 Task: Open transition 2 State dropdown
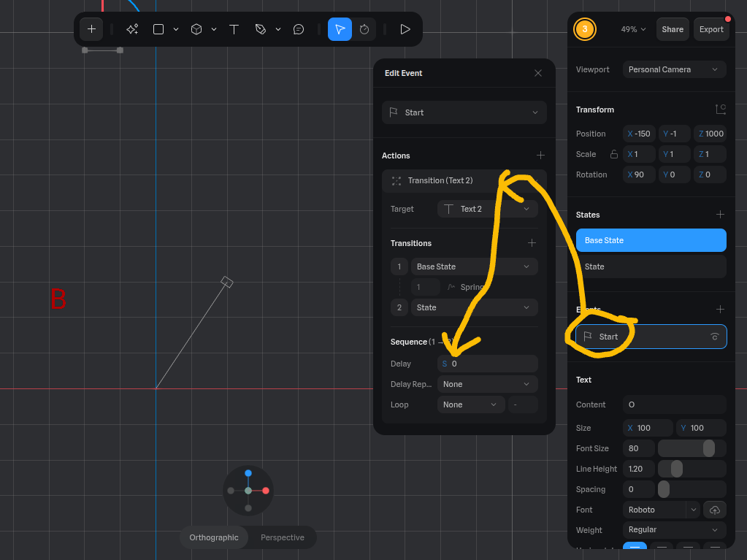(474, 307)
